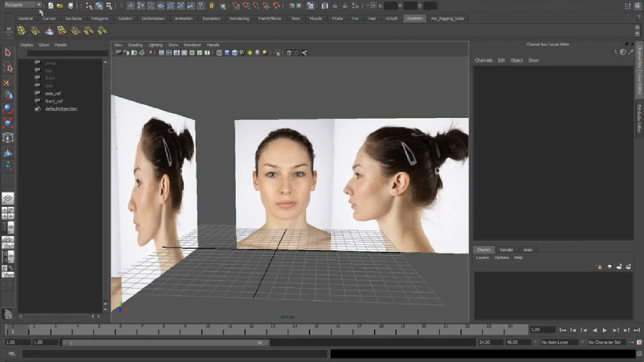The image size is (644, 362).
Task: Open selection mask dropdown arrow in status line
Action: (121, 6)
